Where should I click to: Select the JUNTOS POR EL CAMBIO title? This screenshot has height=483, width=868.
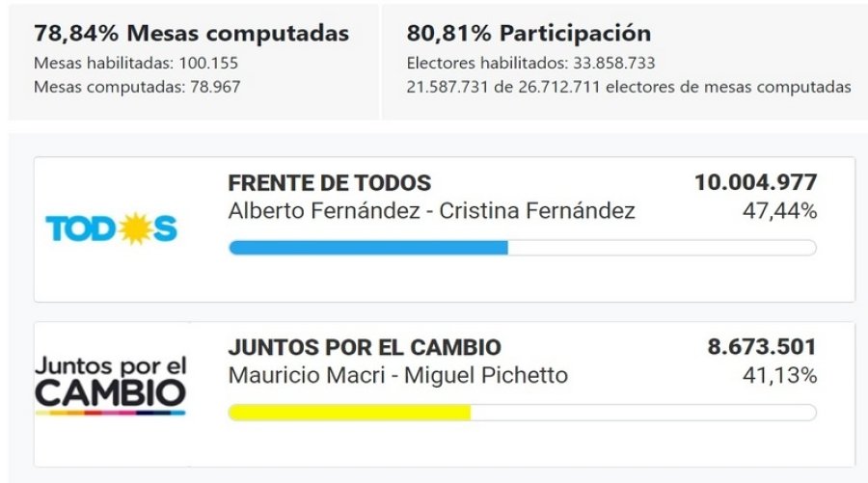(365, 347)
